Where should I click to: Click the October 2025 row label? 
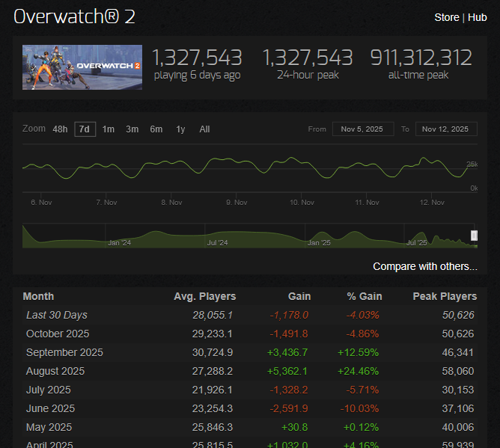pos(58,334)
